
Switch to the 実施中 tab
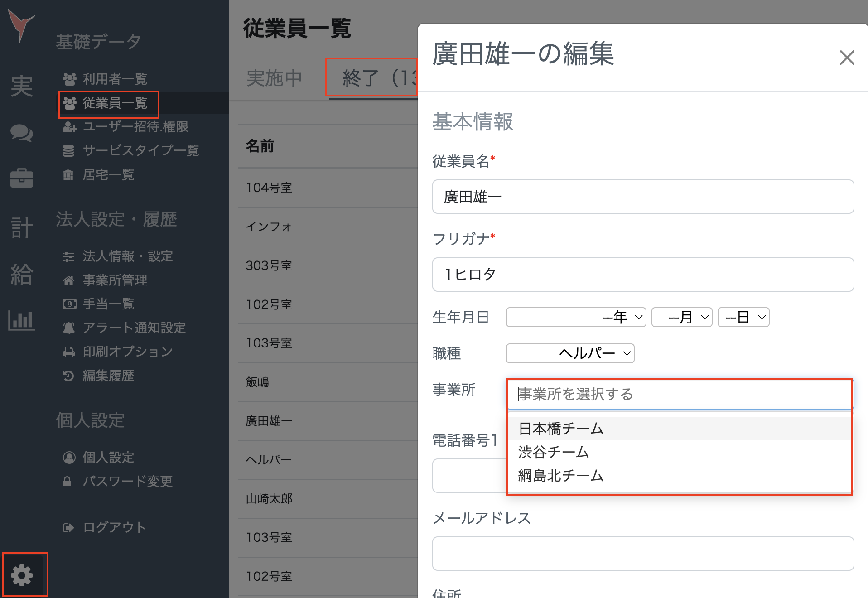274,78
